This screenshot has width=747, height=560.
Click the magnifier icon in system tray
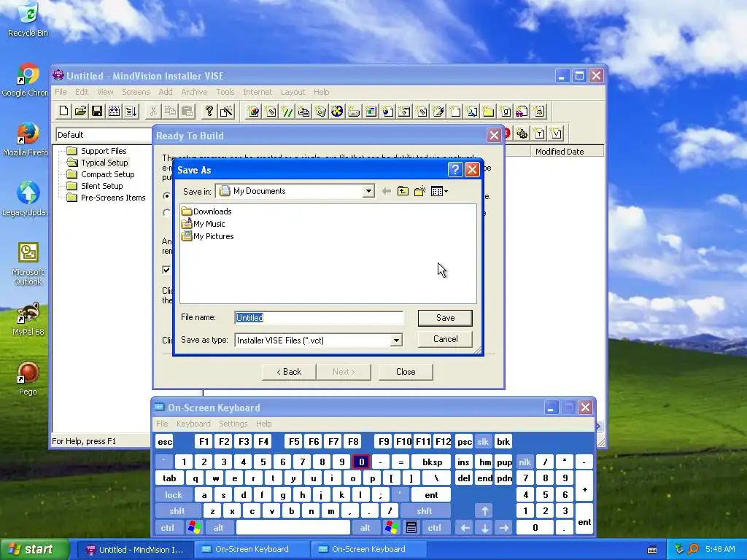click(x=694, y=549)
